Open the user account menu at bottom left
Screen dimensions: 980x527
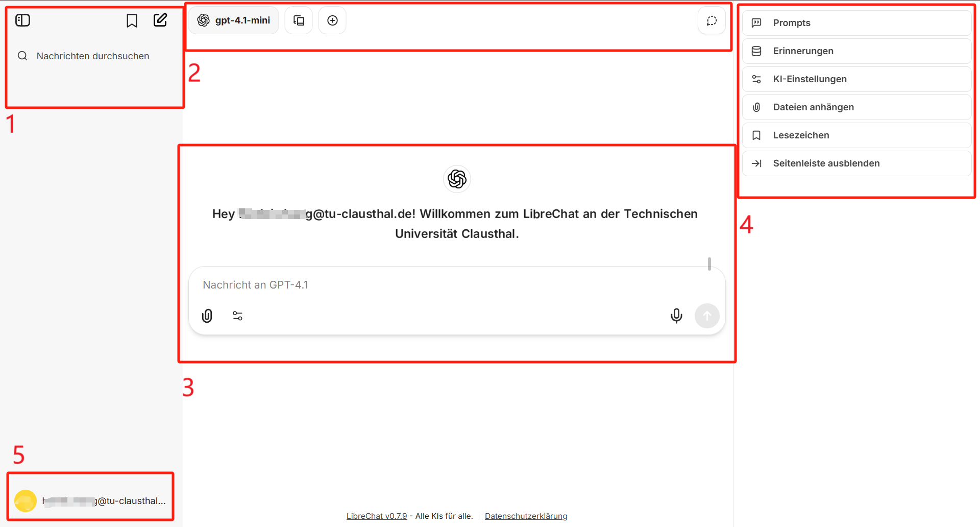pyautogui.click(x=90, y=501)
